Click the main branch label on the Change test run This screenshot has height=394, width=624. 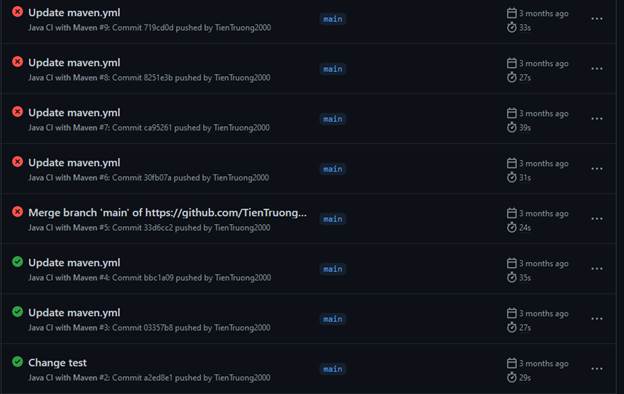point(333,369)
